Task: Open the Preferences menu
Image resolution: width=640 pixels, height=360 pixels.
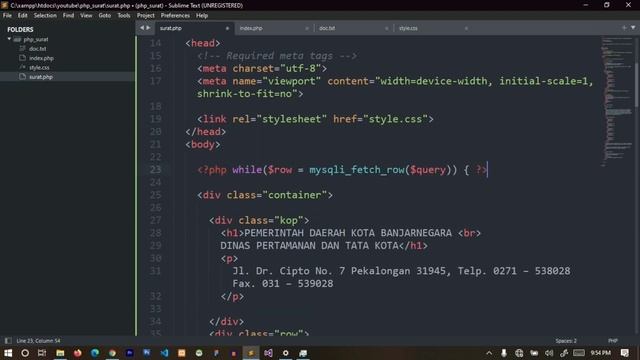Action: click(175, 16)
